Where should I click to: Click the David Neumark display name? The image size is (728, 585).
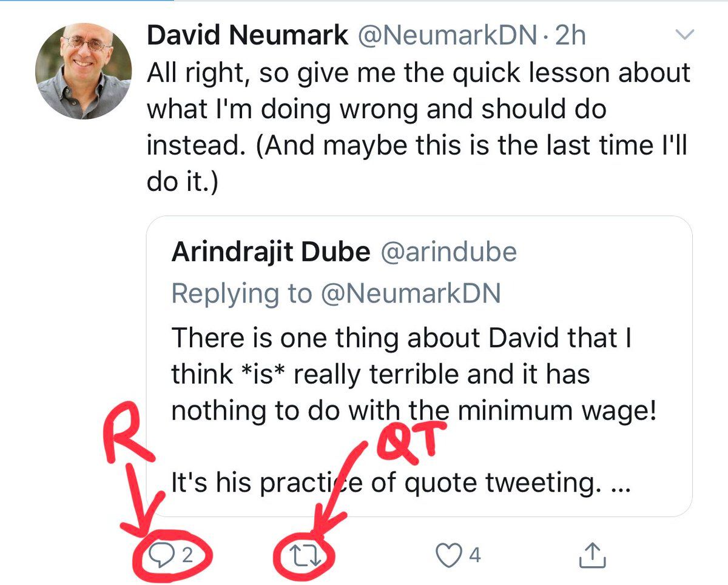pyautogui.click(x=248, y=37)
